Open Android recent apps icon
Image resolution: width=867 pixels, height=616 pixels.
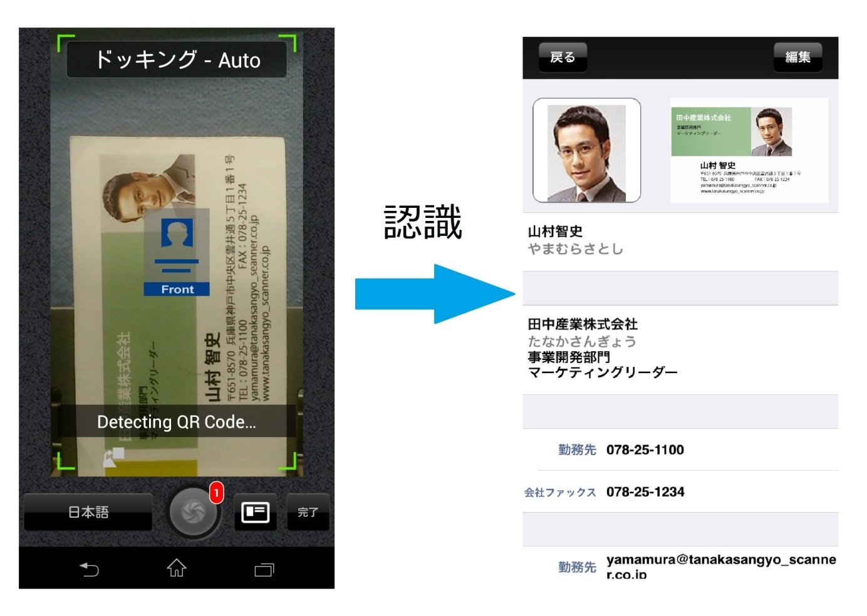[x=264, y=569]
